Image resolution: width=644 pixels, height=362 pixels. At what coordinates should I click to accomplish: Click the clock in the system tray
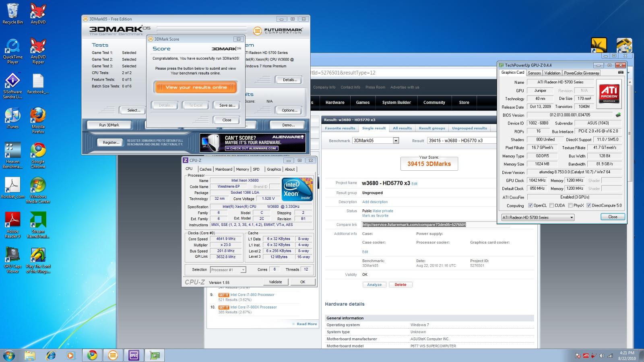(627, 355)
